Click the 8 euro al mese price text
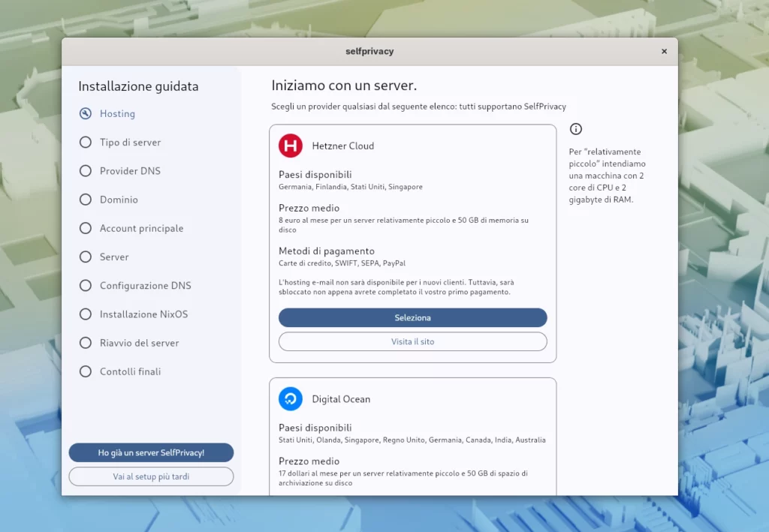769x532 pixels. 403,225
